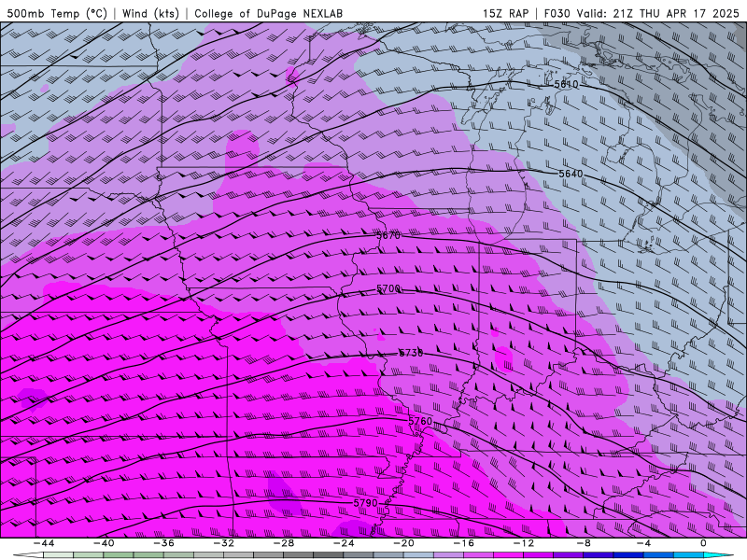Click the 'F030' forecast hour label

pyautogui.click(x=557, y=13)
